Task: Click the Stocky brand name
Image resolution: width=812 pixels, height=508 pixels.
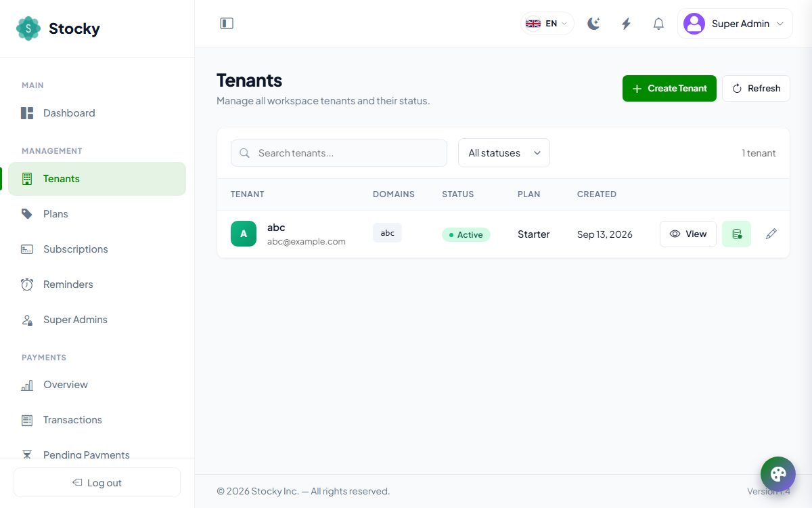Action: point(74,28)
